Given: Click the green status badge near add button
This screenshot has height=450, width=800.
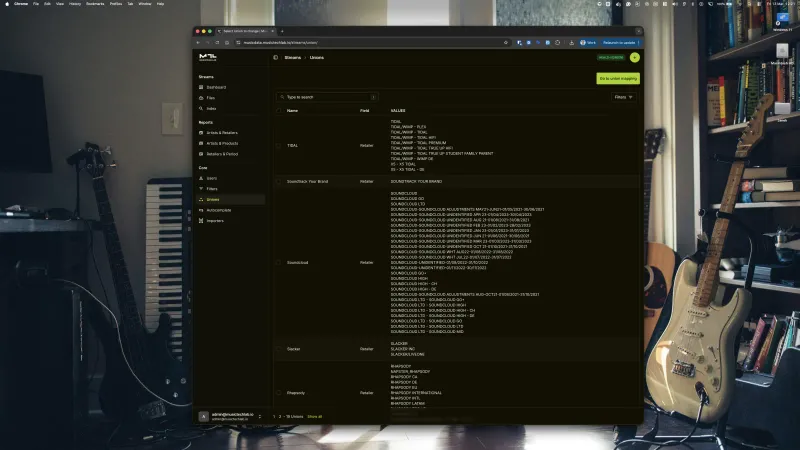Looking at the screenshot, I should click(x=611, y=58).
